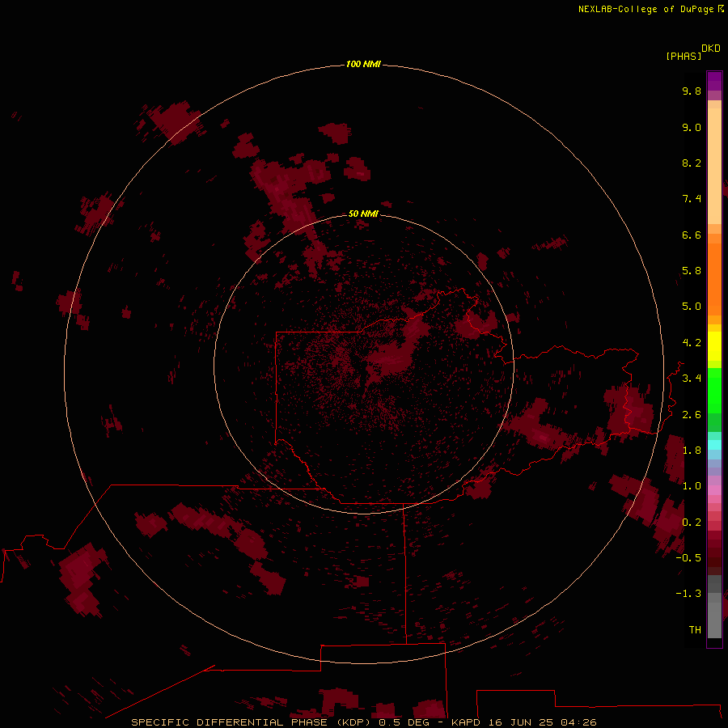Select the 9.0 scale value
The width and height of the screenshot is (728, 728).
(x=692, y=127)
